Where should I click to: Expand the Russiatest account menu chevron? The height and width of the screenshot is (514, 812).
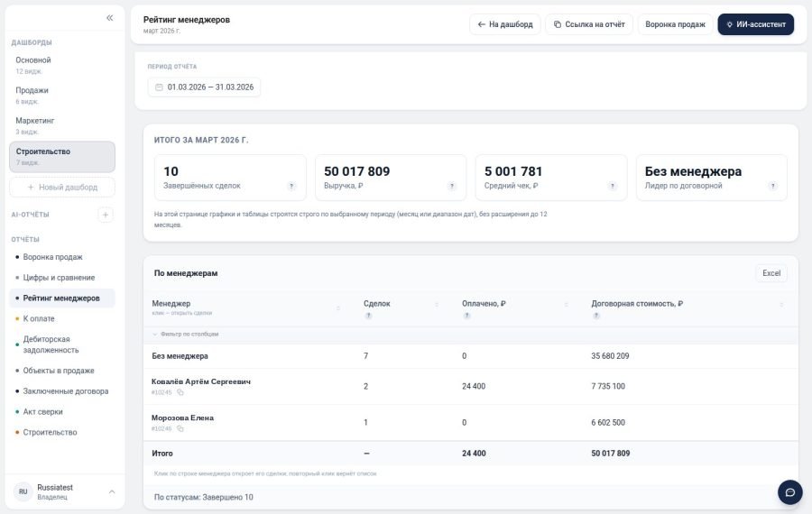coord(112,491)
